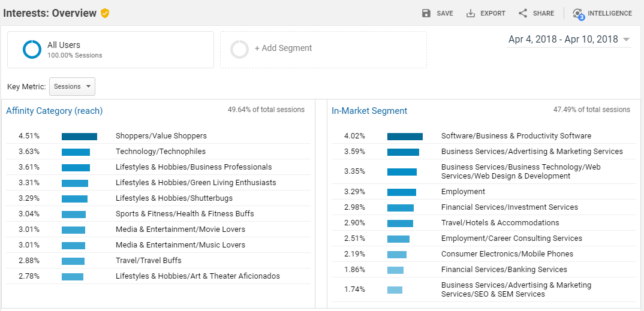The image size is (644, 311).
Task: Click the verified shield badge beside title
Action: [x=105, y=13]
